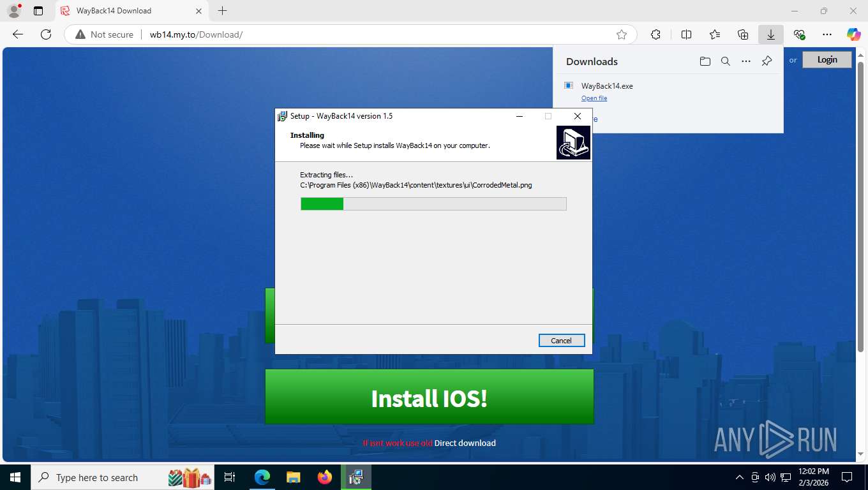This screenshot has width=868, height=490.
Task: Open the Collections icon
Action: tap(743, 34)
